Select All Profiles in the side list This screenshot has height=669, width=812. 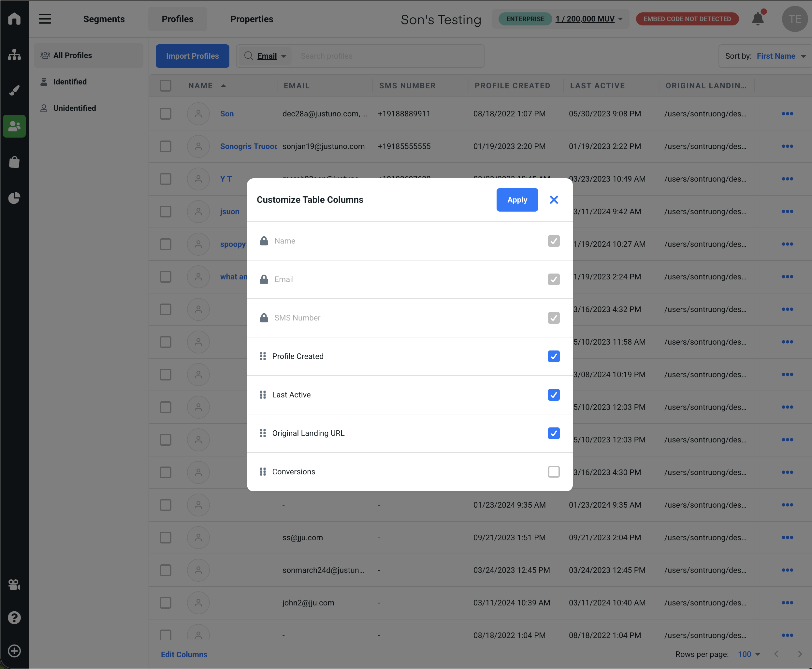tap(89, 55)
